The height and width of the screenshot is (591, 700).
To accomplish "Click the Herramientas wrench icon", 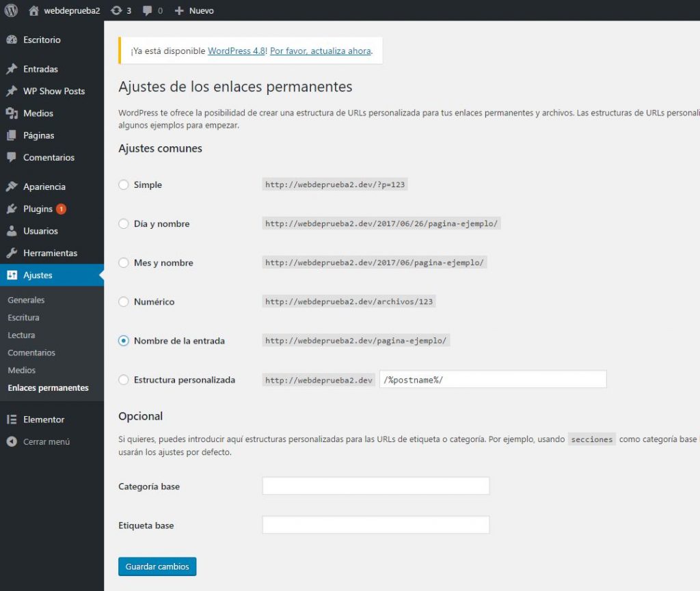I will (x=12, y=253).
